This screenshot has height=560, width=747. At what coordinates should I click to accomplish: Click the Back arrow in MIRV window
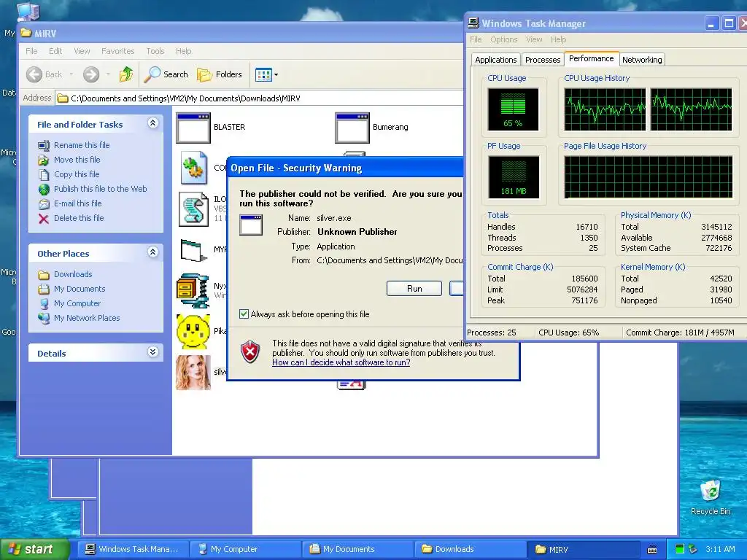[34, 74]
